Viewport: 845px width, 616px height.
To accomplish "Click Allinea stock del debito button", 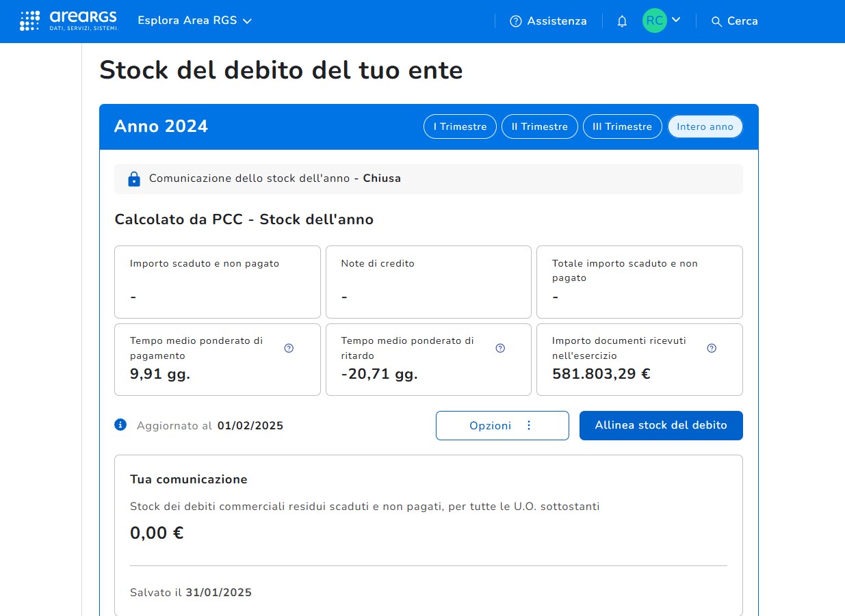I will point(660,425).
